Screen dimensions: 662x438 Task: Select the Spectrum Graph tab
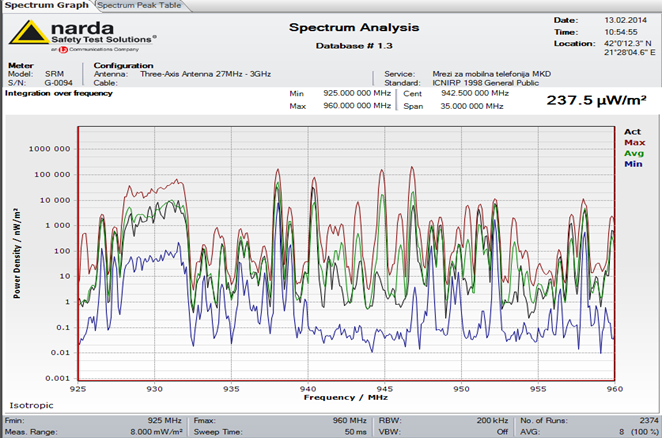point(46,6)
